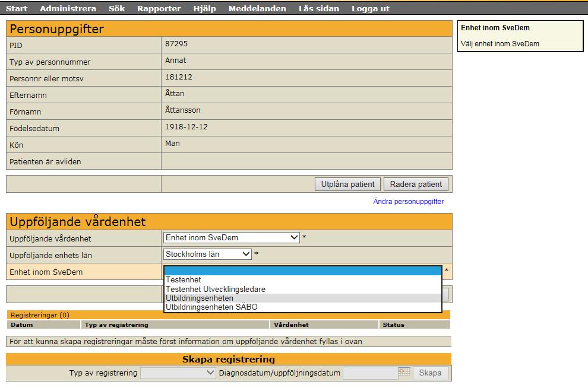The height and width of the screenshot is (388, 588).
Task: Click the Patienten är avliden label
Action: [45, 161]
